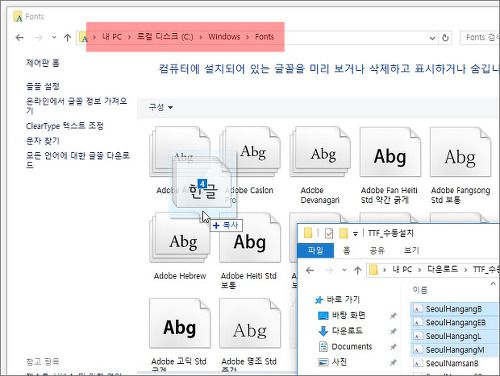Select the Adobe 고딕 Std font icon
500x376 pixels.
coord(180,323)
